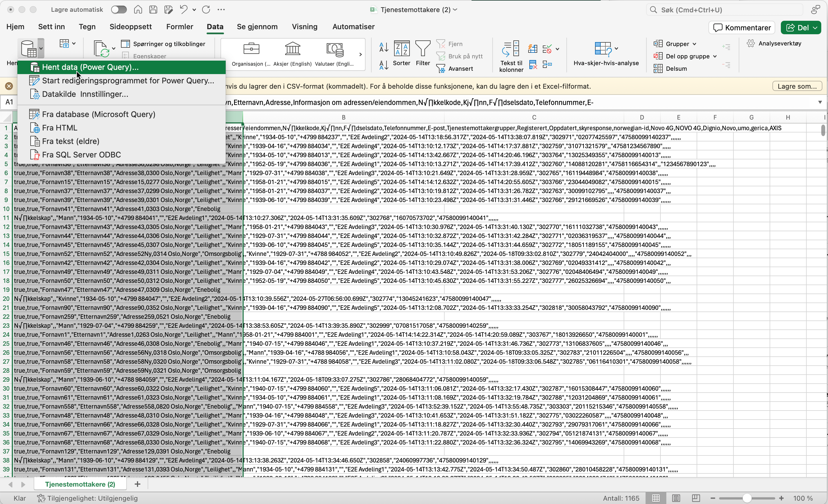Add a new sheet with plus
828x504 pixels.
[137, 484]
